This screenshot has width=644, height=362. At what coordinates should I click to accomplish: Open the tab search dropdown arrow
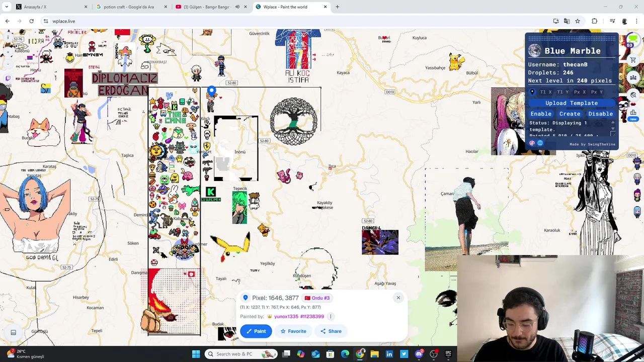[7, 7]
